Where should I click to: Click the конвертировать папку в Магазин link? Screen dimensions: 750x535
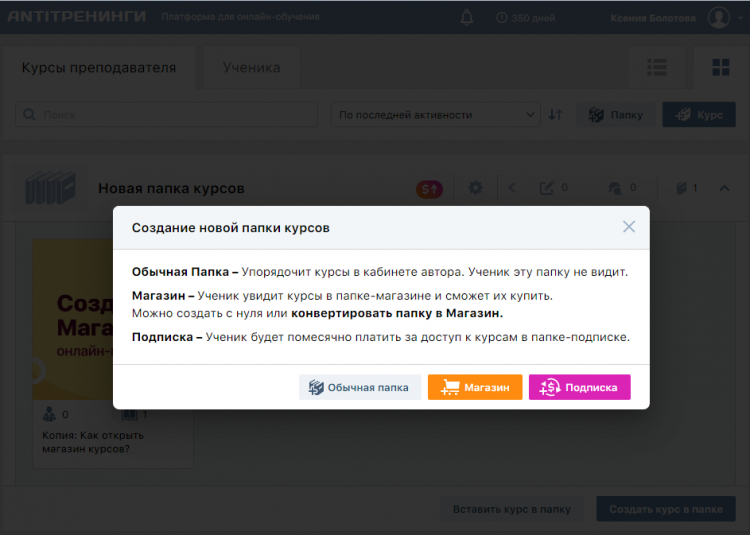point(397,314)
